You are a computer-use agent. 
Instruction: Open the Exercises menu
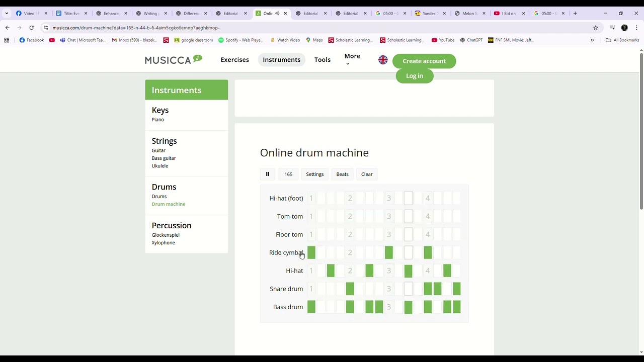(x=234, y=60)
